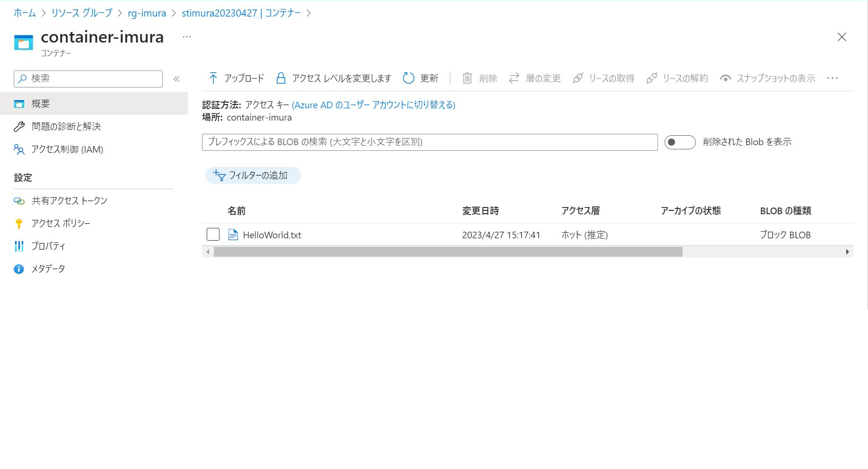Click フィルターの追加 button label
868x469 pixels.
pyautogui.click(x=258, y=175)
